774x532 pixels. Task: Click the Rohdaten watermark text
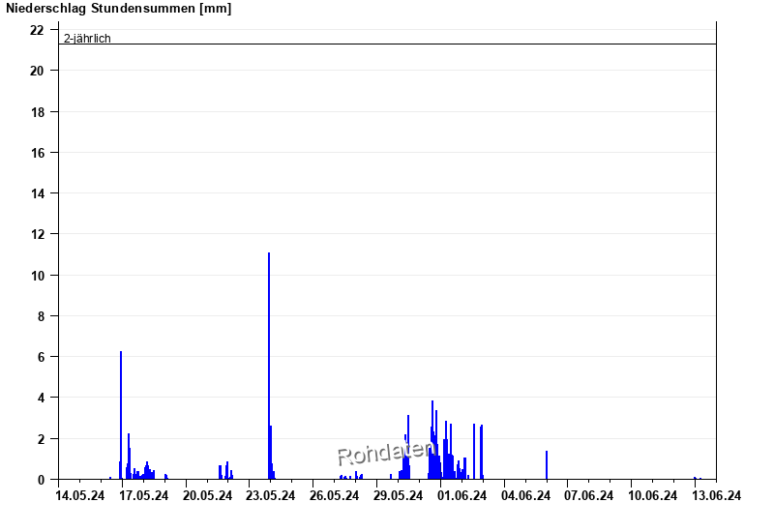pyautogui.click(x=385, y=453)
